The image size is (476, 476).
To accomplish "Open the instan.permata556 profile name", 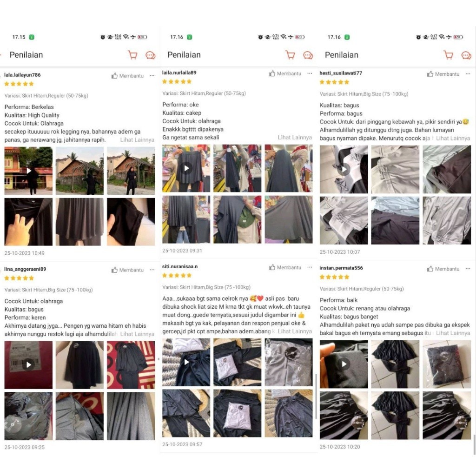I will (x=341, y=268).
